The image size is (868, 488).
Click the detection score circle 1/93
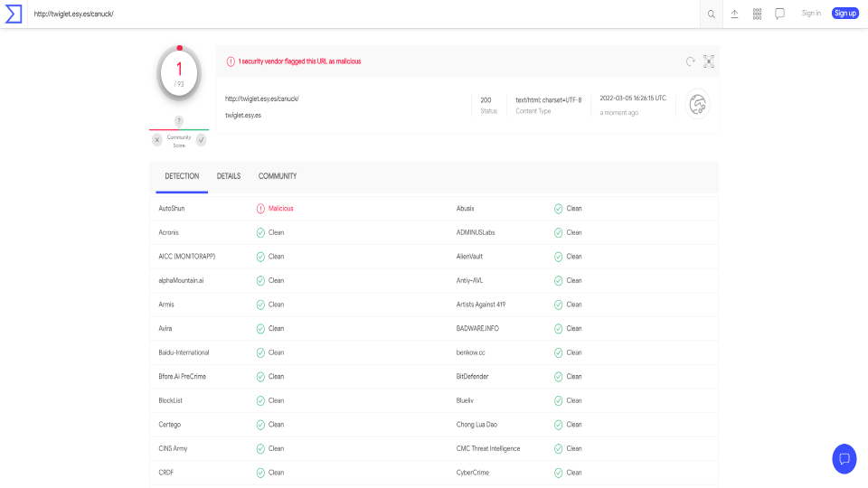[179, 73]
